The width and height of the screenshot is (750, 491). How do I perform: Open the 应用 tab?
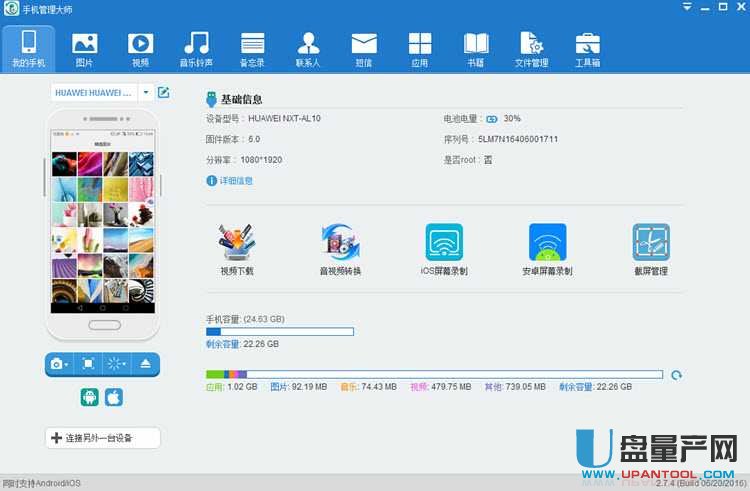420,49
